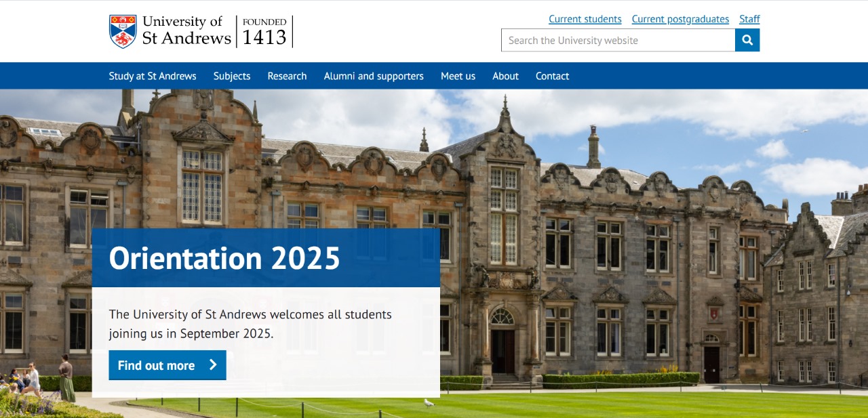
Task: Open the Current postgraduates link
Action: tap(680, 19)
